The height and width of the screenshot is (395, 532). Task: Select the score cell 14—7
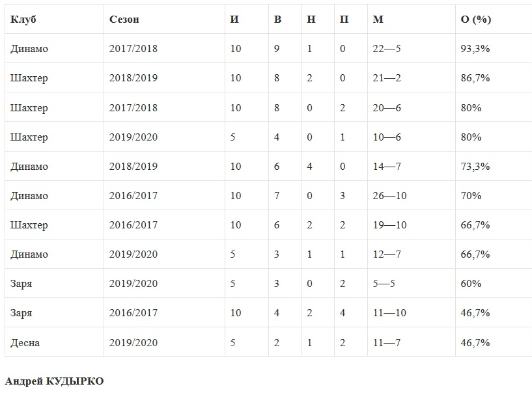click(x=387, y=167)
